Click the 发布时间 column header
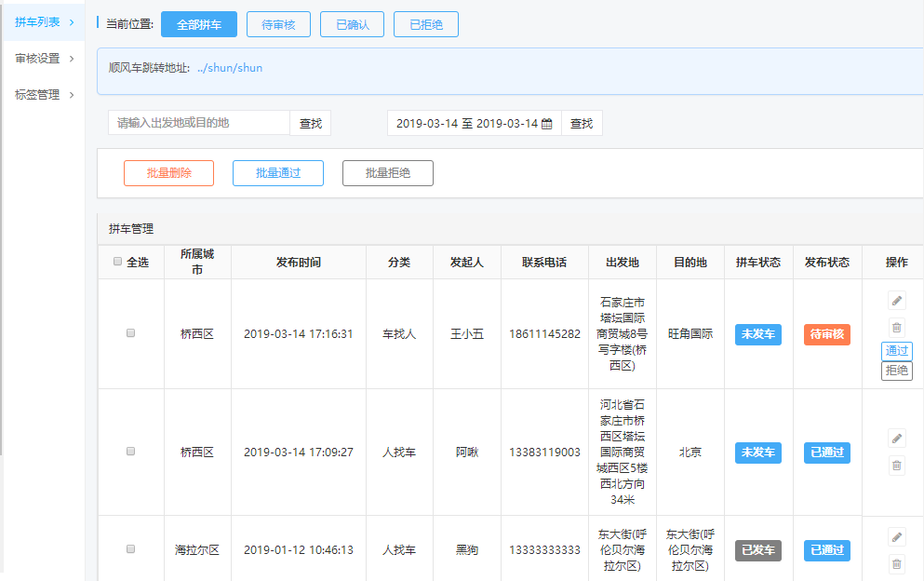 (x=298, y=262)
